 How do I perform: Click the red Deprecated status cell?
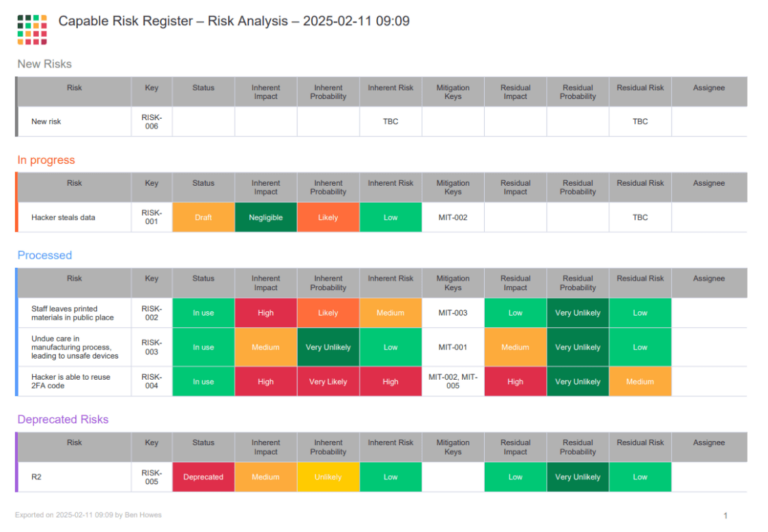point(203,477)
